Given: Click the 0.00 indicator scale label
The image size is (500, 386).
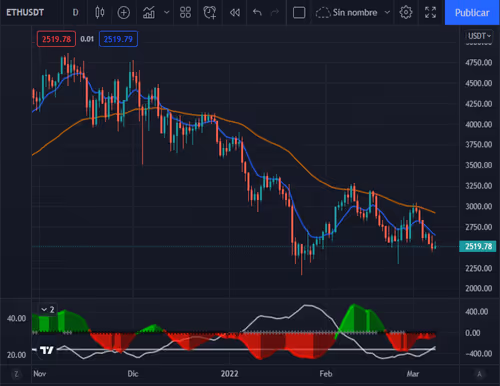Looking at the screenshot, I should (472, 333).
